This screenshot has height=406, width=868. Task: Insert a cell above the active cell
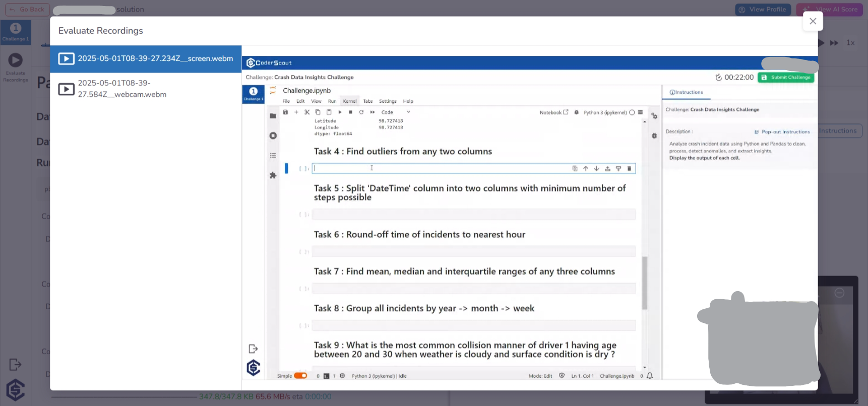607,169
